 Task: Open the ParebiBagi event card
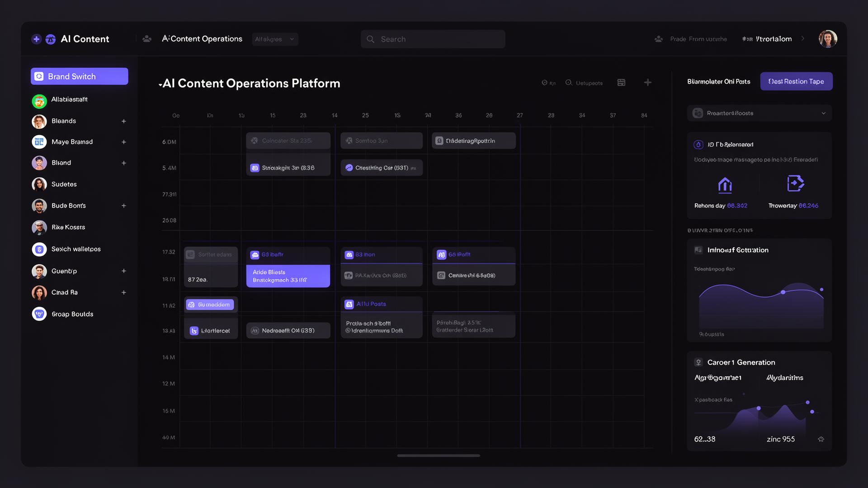pos(474,326)
